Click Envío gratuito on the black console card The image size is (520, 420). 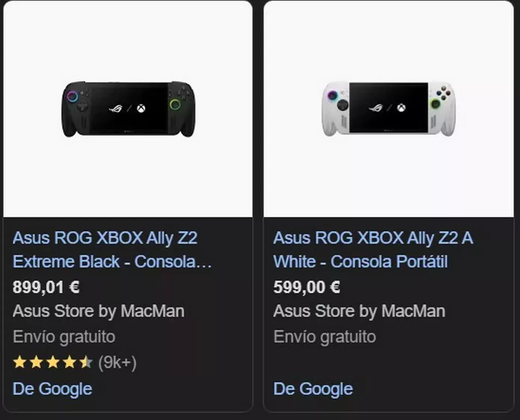click(x=64, y=337)
